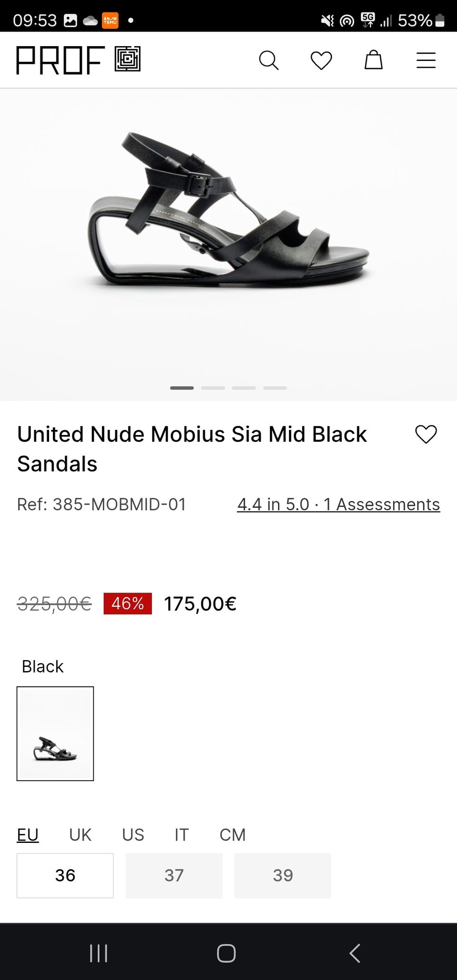Add sandals to favorites heart
The height and width of the screenshot is (980, 457).
pyautogui.click(x=426, y=434)
